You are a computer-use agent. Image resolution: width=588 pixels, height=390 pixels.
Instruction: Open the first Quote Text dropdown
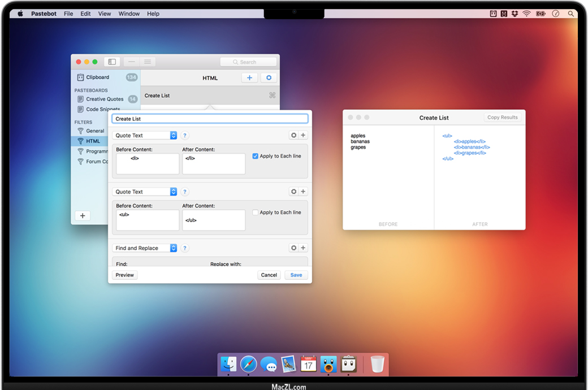click(145, 136)
